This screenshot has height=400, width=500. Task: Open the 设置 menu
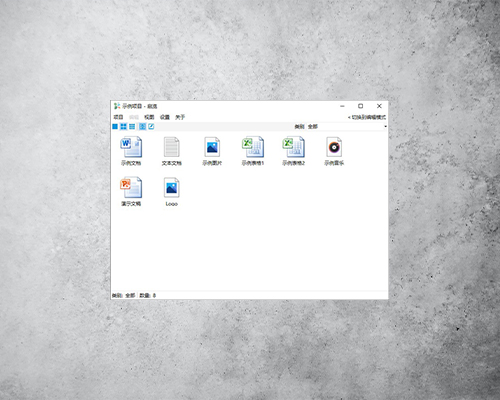coord(165,117)
